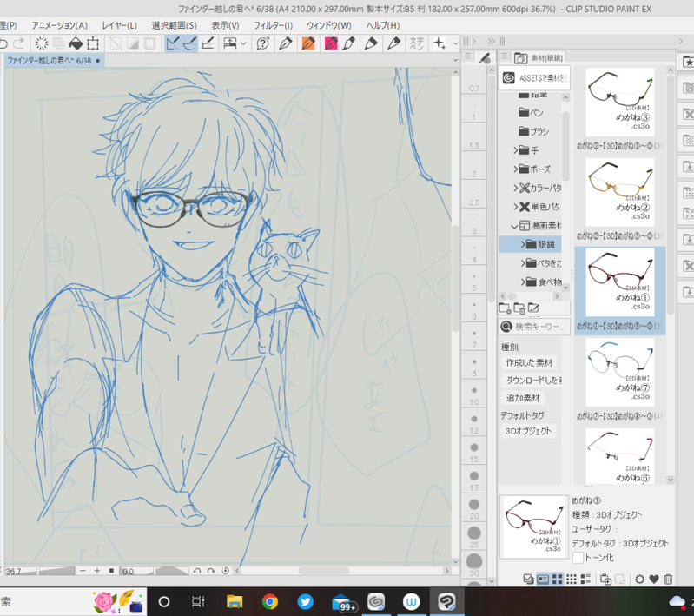Image resolution: width=694 pixels, height=616 pixels.
Task: Click the sparkle decoration tool icon
Action: tap(439, 43)
